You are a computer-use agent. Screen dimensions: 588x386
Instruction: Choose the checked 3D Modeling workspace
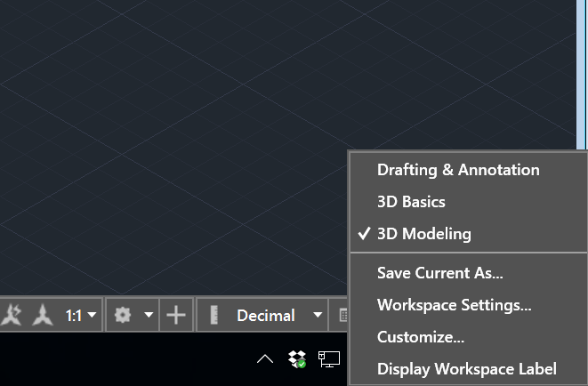469,234
